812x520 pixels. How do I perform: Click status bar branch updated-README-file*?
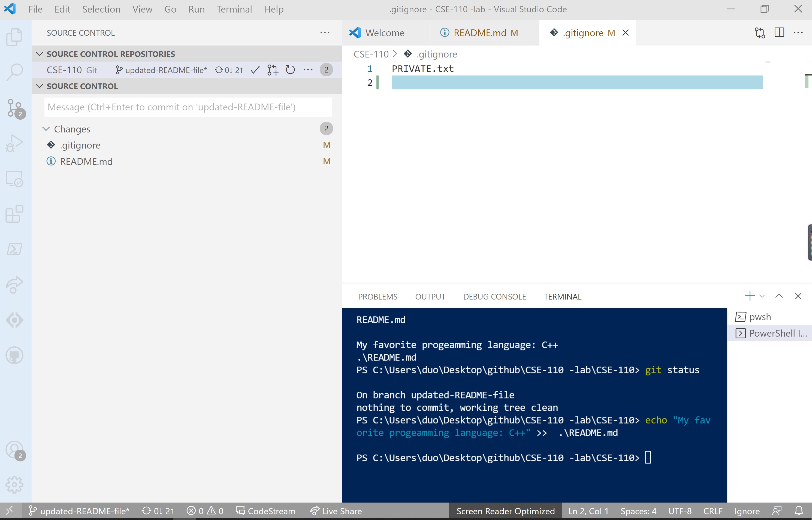click(79, 511)
